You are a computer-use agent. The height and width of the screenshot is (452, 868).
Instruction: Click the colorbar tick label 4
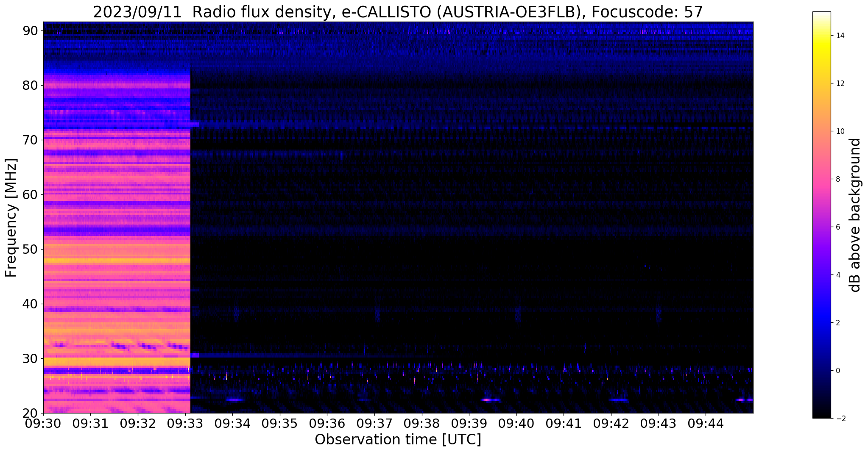pos(838,275)
